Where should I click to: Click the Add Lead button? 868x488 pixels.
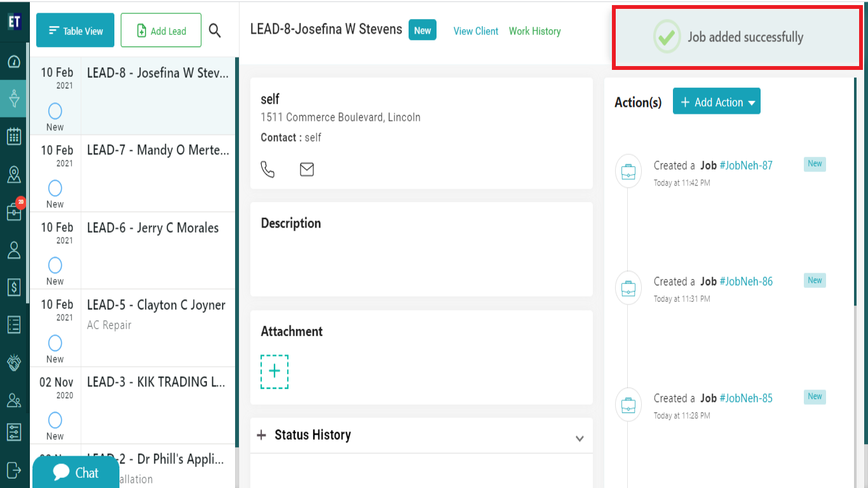(161, 30)
